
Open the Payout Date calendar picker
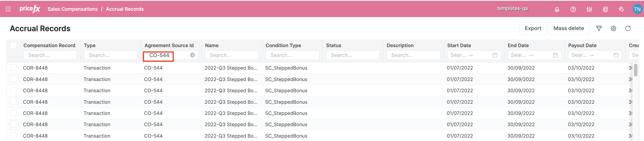[x=616, y=55]
